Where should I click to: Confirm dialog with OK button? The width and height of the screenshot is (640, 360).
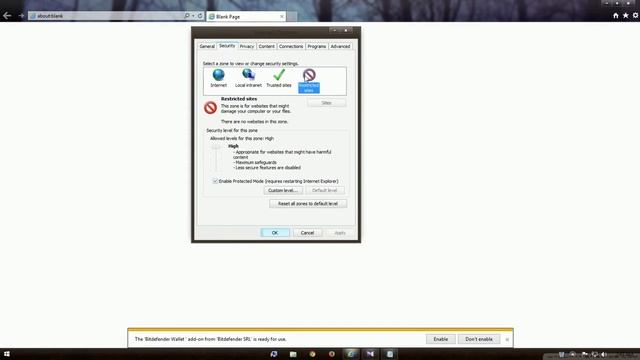click(275, 233)
